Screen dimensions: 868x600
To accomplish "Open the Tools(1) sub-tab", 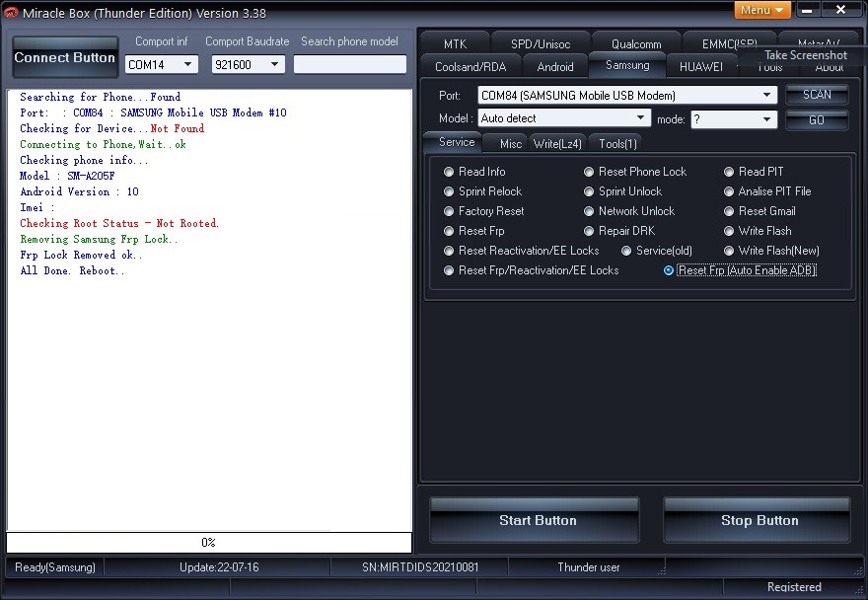I will point(617,144).
